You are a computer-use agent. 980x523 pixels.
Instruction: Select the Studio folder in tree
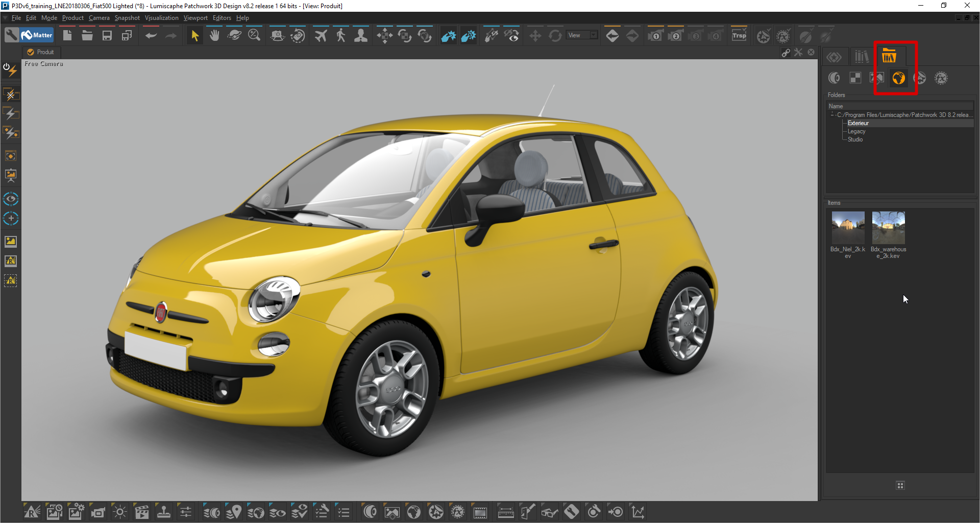[855, 139]
